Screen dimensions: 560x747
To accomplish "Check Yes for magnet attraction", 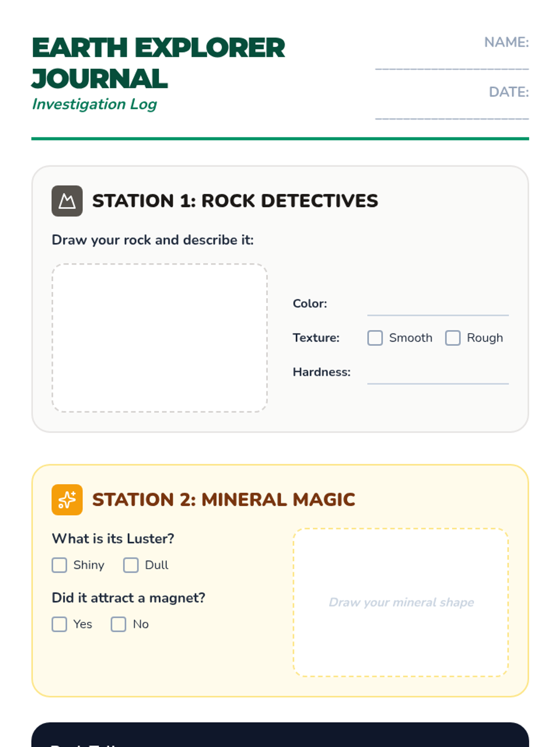I will coord(59,624).
